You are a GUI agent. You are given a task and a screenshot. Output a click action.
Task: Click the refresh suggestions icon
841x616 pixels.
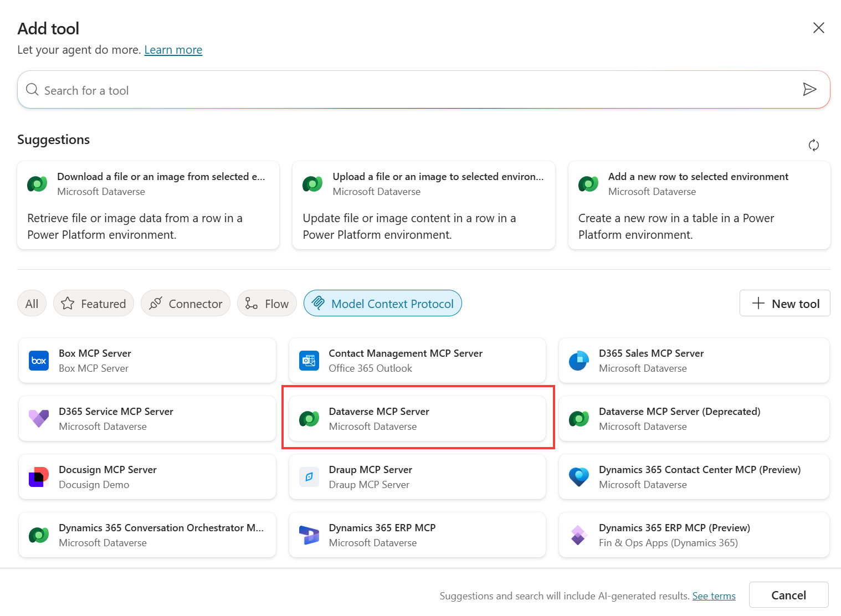(x=813, y=145)
